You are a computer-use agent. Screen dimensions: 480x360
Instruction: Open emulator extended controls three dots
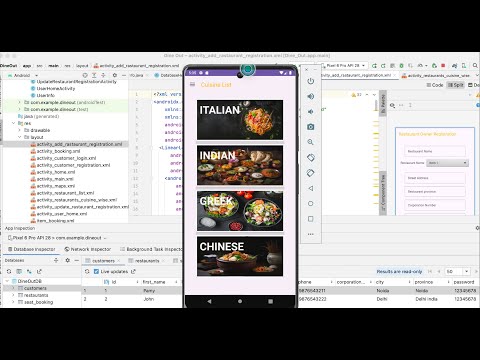click(x=311, y=234)
